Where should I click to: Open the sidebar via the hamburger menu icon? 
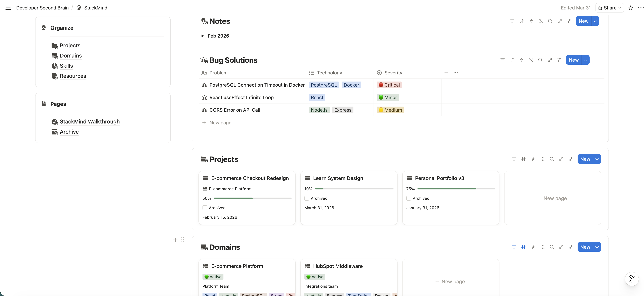pyautogui.click(x=8, y=8)
